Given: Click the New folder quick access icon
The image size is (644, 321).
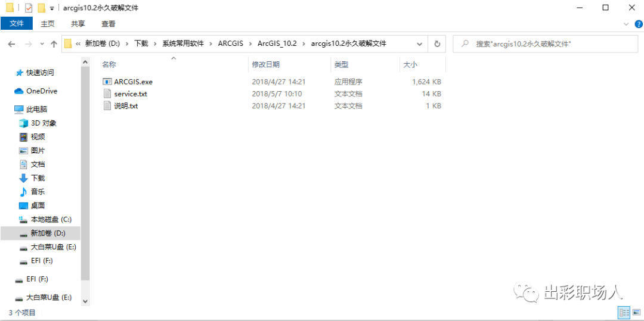Looking at the screenshot, I should 41,8.
